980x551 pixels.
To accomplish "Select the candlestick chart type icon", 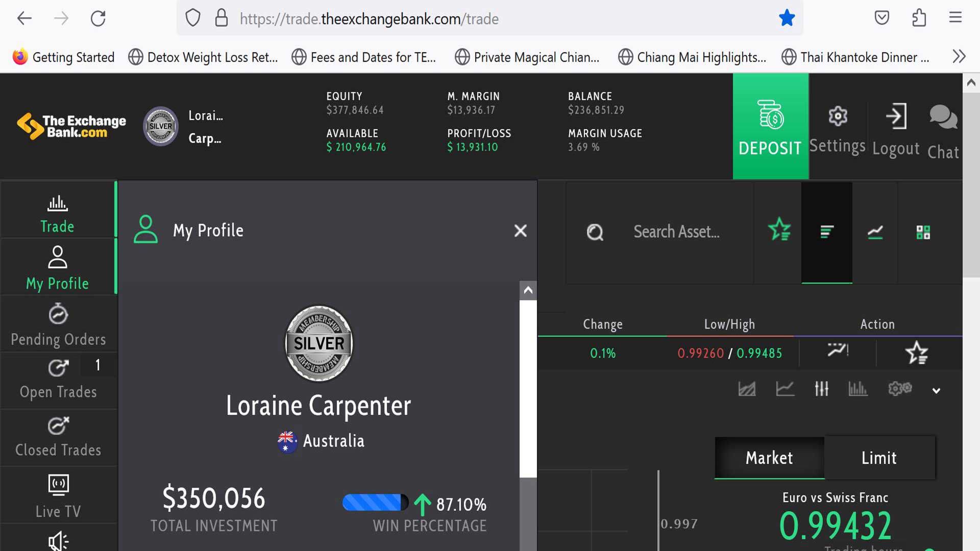I will (821, 389).
